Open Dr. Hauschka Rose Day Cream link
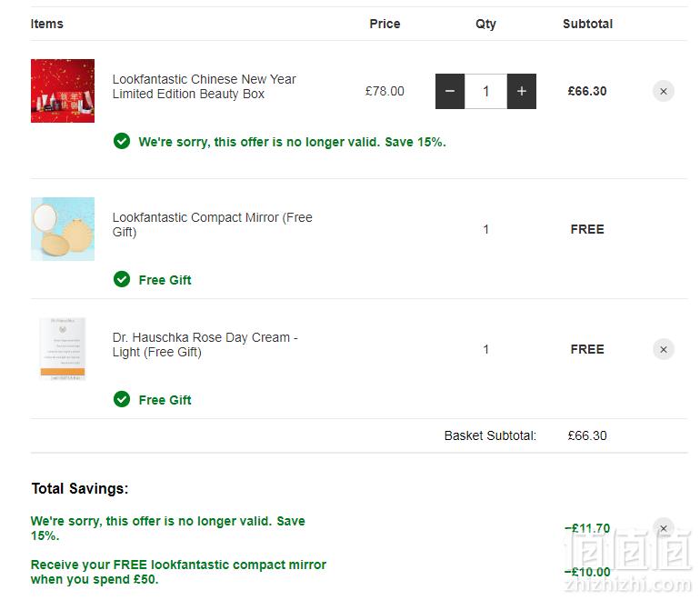Viewport: 700px width, 600px height. tap(205, 345)
